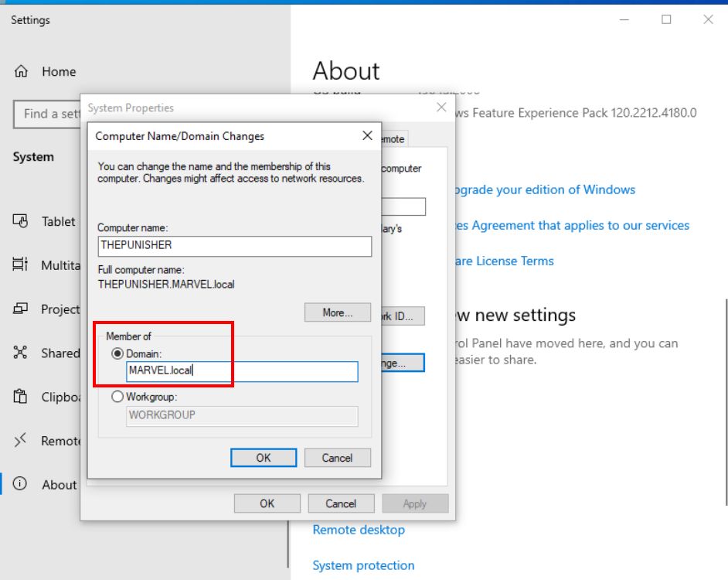Click the Home icon in Settings sidebar
728x580 pixels.
pyautogui.click(x=21, y=72)
